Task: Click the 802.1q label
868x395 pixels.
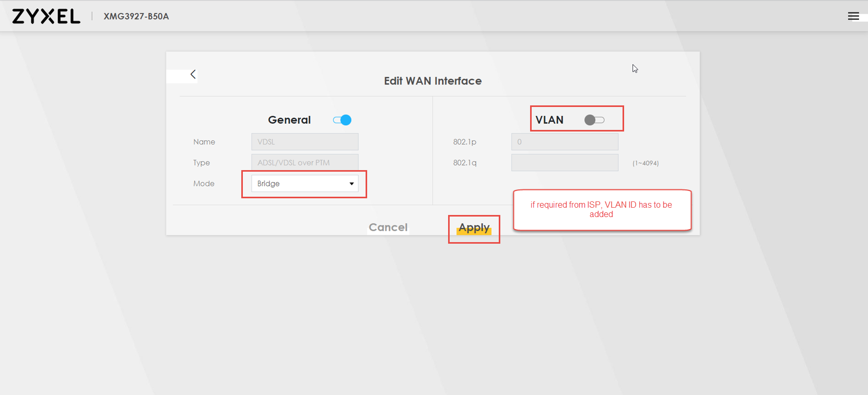Action: [x=465, y=163]
